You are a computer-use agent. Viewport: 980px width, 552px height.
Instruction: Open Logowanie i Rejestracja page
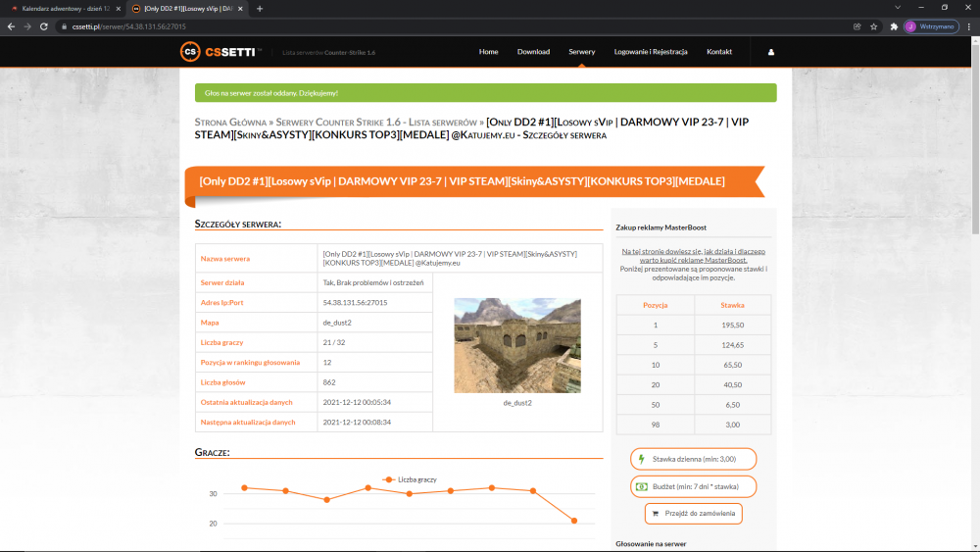point(650,52)
